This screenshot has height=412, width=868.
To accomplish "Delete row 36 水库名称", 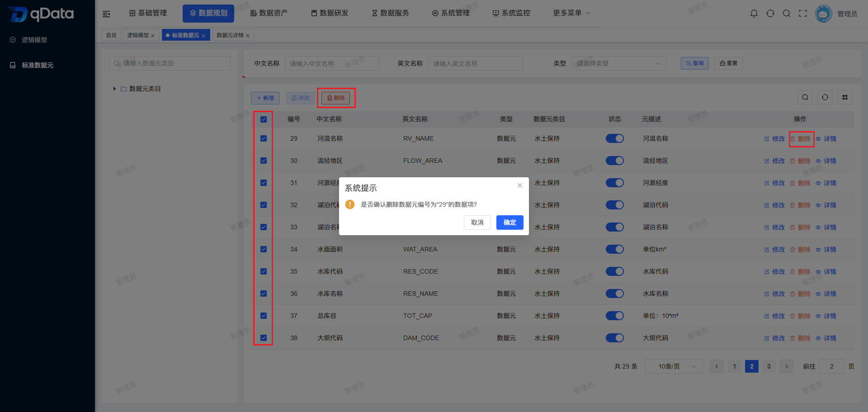I will [800, 294].
